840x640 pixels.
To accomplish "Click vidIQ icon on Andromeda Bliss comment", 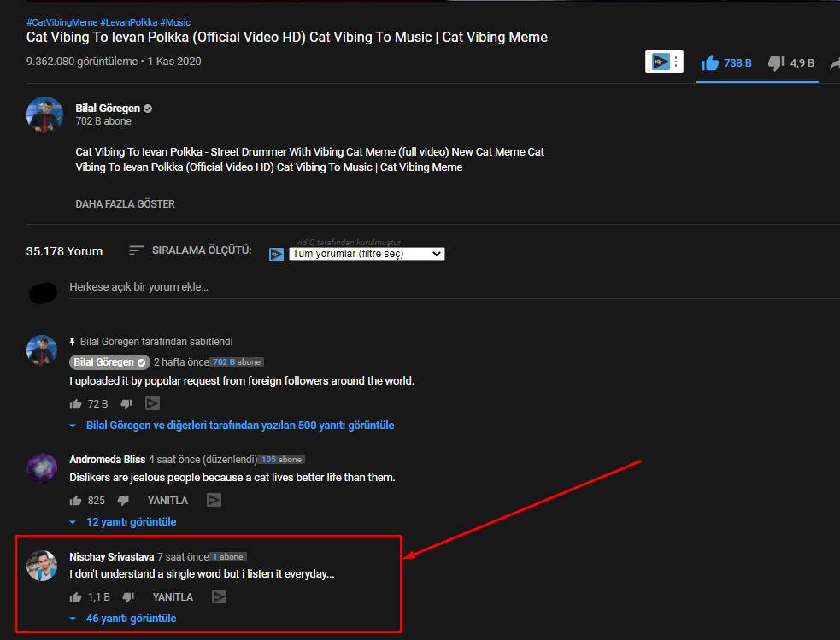I will 214,500.
